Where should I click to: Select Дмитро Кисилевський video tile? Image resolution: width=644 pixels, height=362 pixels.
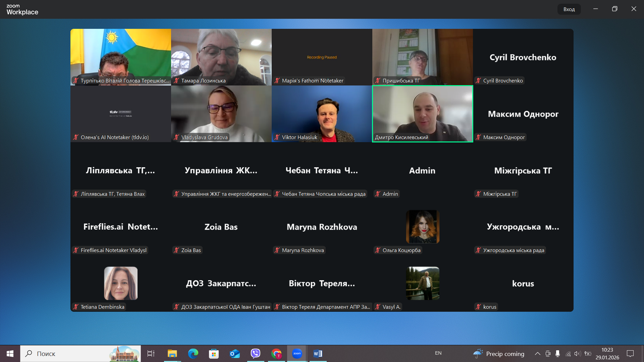(422, 113)
